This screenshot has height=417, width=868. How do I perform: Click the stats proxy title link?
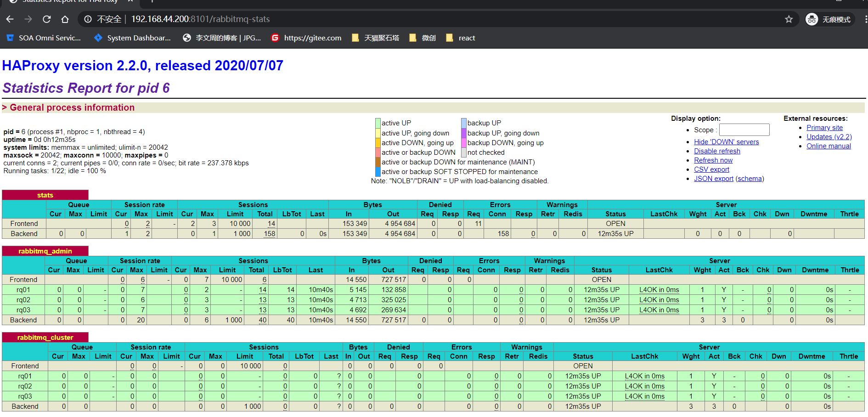coord(45,195)
